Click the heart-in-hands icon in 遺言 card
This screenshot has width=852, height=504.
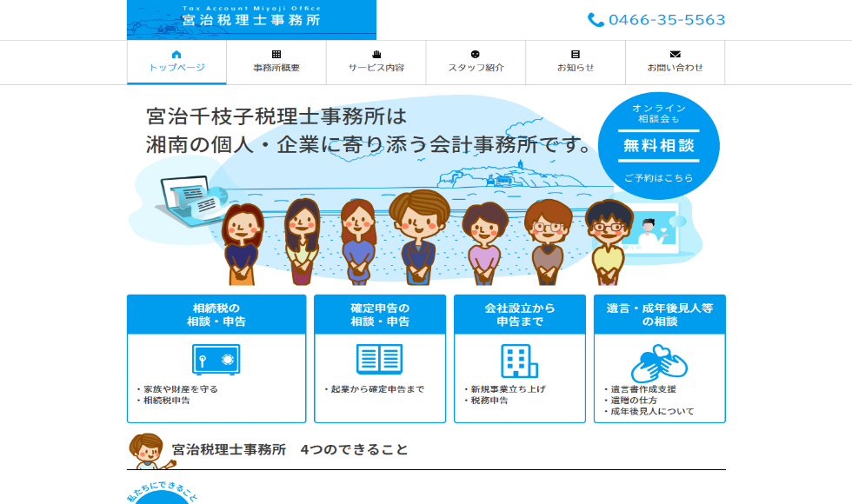pos(659,363)
